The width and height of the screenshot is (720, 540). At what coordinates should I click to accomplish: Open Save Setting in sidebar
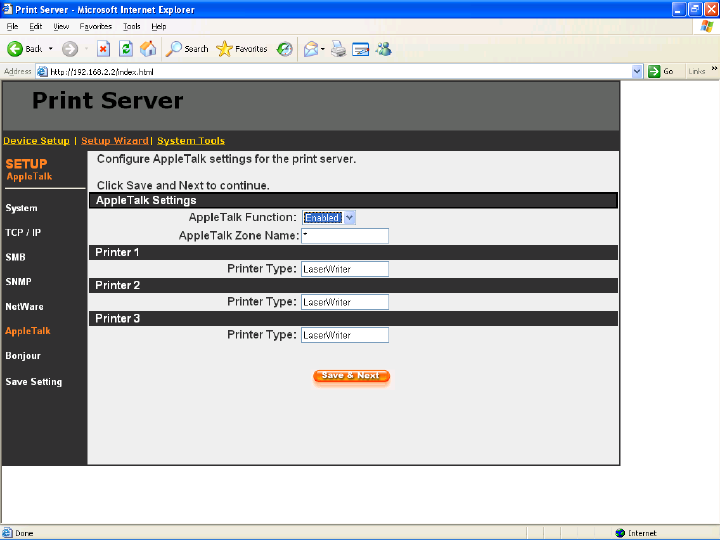34,382
